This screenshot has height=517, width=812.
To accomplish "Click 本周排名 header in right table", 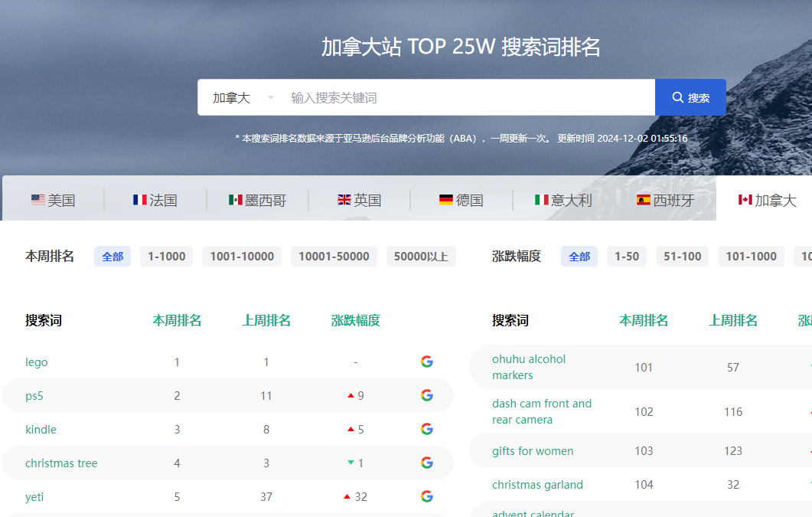I will (x=644, y=320).
